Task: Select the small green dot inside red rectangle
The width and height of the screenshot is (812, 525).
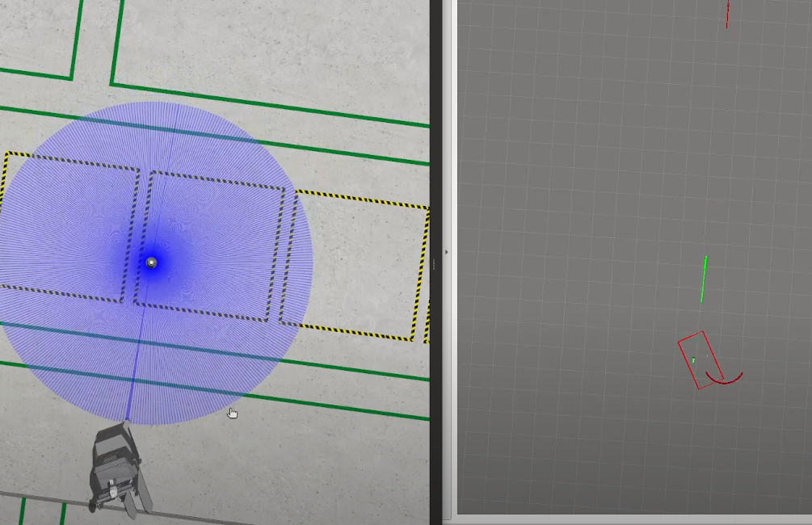Action: point(693,360)
